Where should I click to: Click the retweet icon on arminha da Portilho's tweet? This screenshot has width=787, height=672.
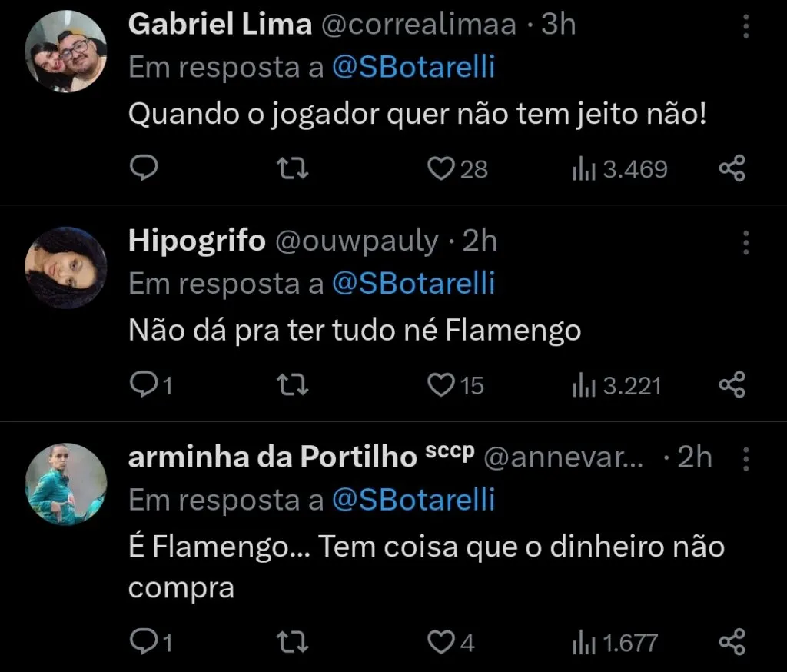point(293,641)
